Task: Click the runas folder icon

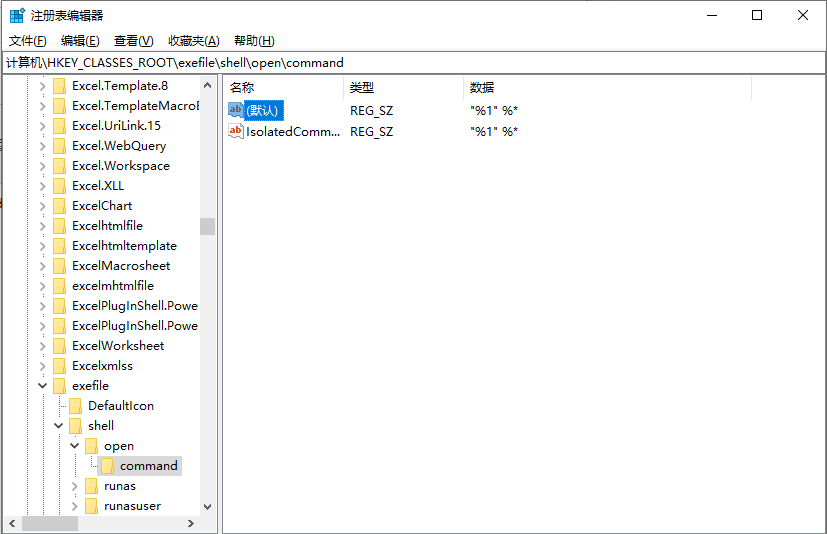Action: pos(91,487)
